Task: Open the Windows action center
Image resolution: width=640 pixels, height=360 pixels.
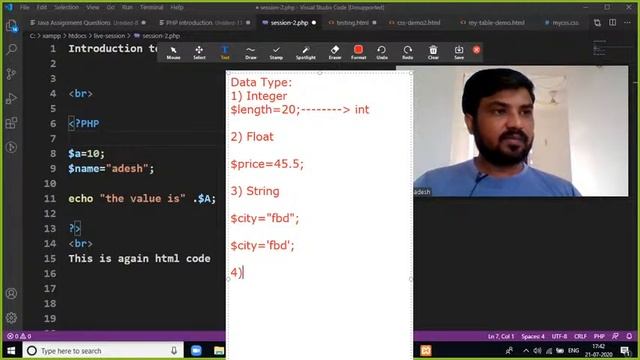Action: (625, 351)
